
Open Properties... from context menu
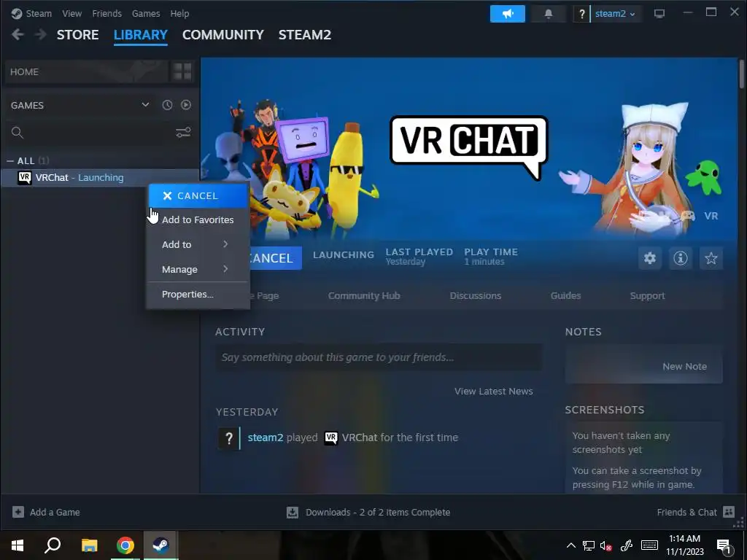(x=198, y=295)
